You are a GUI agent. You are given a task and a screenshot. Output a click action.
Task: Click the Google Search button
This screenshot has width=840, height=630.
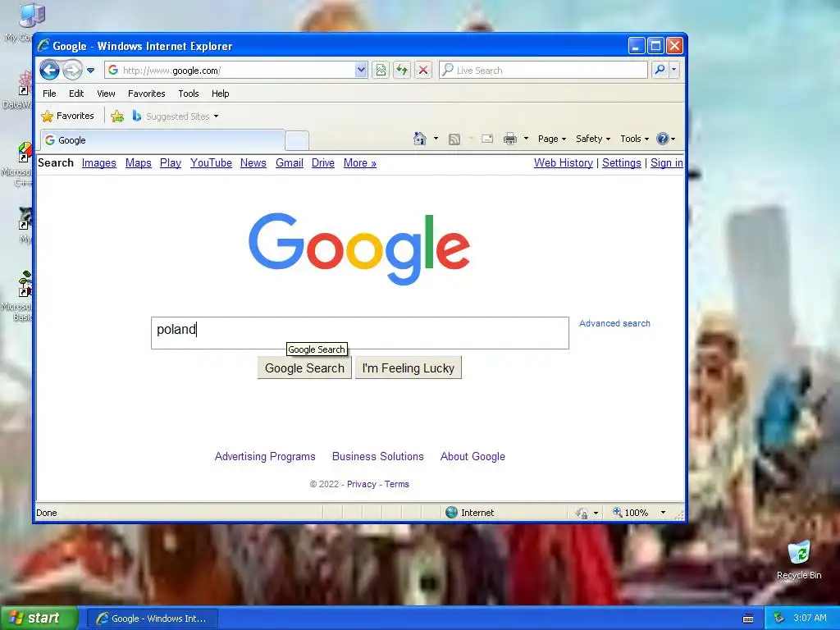click(x=304, y=368)
